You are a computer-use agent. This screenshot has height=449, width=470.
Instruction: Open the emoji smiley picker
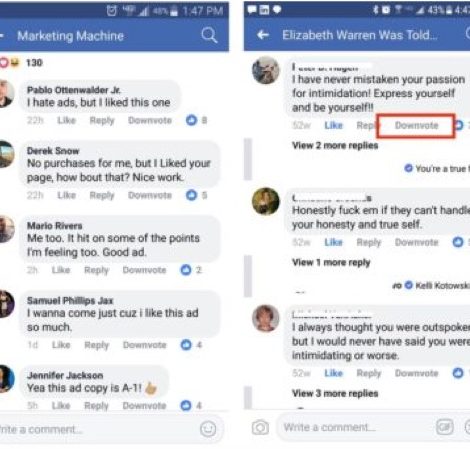click(208, 429)
